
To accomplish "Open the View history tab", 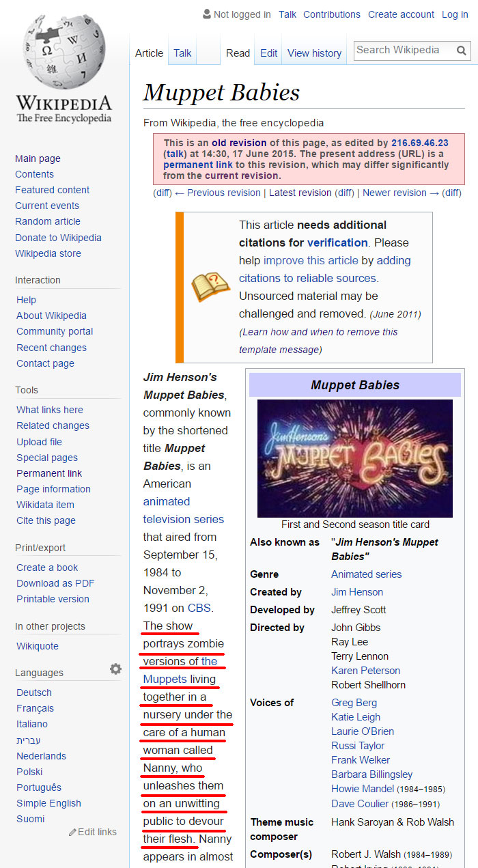I will [x=314, y=53].
